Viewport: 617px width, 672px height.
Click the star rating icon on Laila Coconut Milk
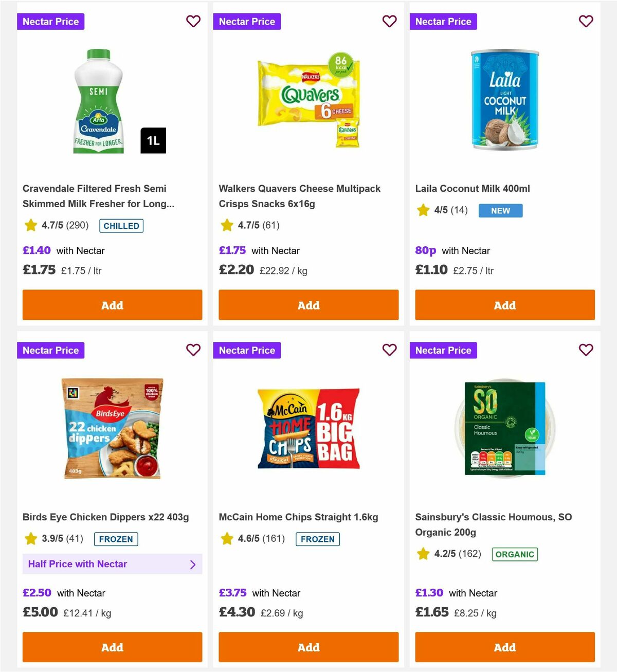pos(423,210)
